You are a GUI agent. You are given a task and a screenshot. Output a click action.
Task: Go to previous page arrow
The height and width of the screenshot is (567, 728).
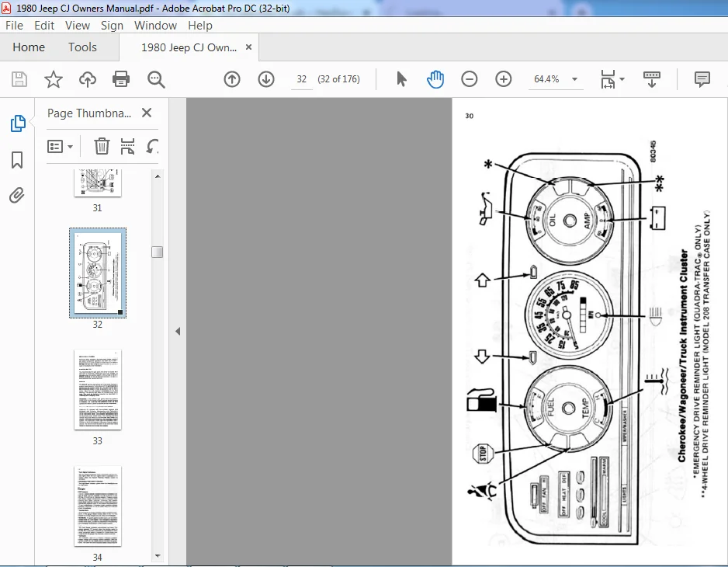[x=232, y=79]
